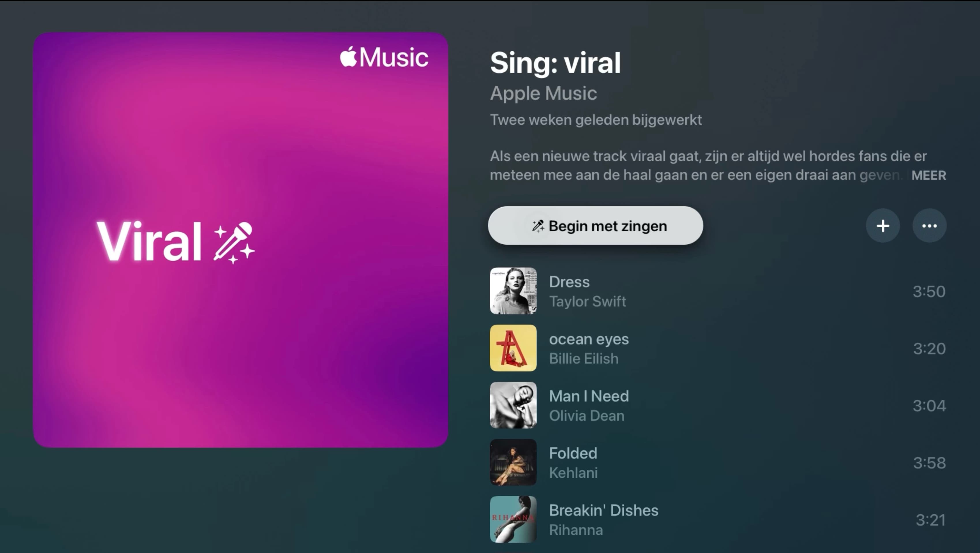Choose Folded by Kehlani
Image resolution: width=980 pixels, height=553 pixels.
(x=718, y=462)
